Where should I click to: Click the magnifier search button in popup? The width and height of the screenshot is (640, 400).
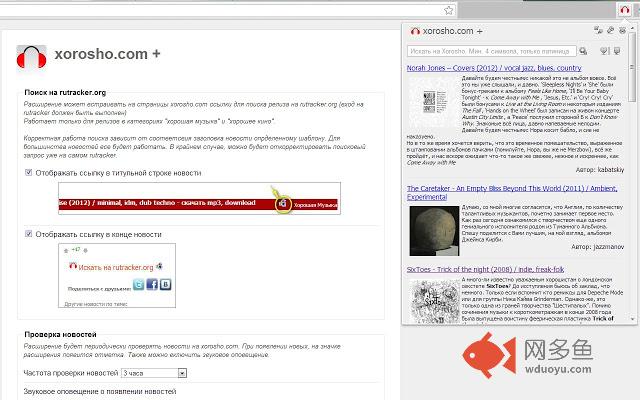583,51
